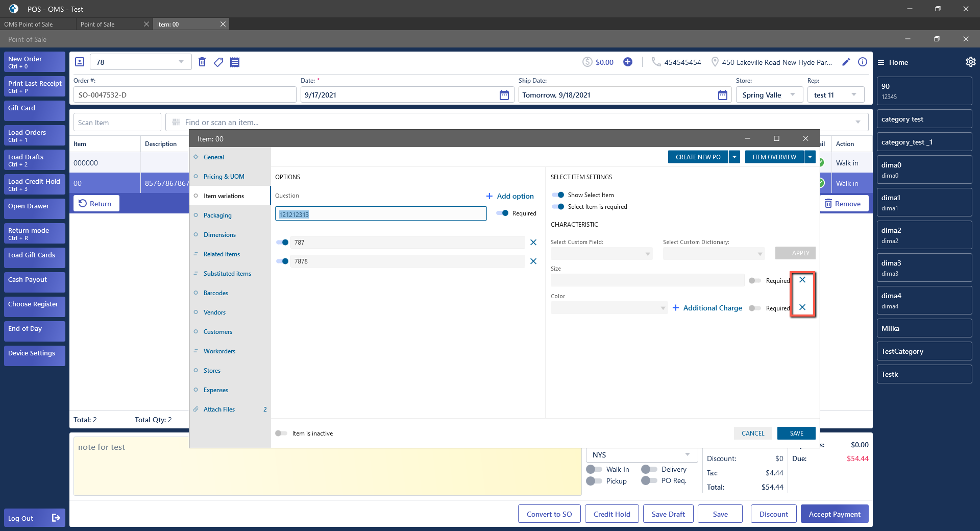Click the blue plus icon beside $0.00
Screen dimensions: 980x531
[x=628, y=62]
